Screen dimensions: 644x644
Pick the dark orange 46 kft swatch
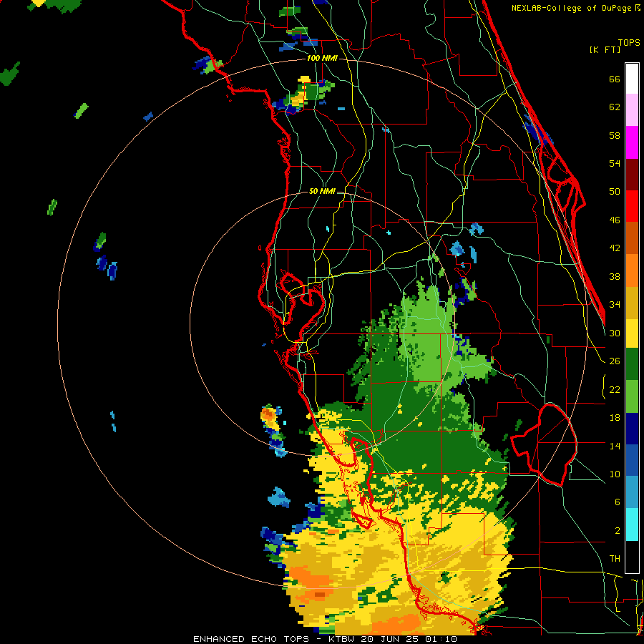coord(632,238)
